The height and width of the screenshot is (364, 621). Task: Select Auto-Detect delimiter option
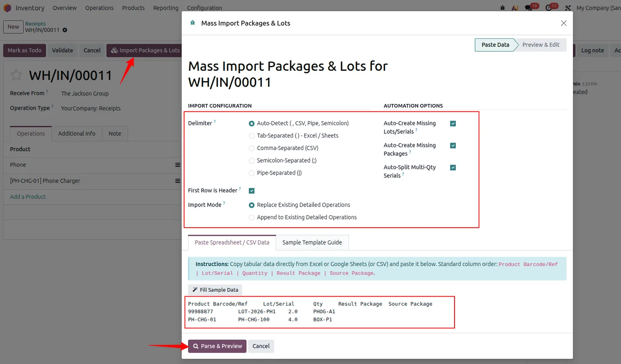(251, 123)
